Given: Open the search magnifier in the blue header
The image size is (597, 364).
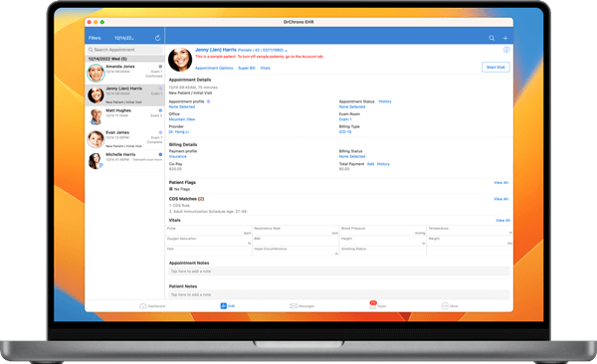Looking at the screenshot, I should pyautogui.click(x=492, y=38).
